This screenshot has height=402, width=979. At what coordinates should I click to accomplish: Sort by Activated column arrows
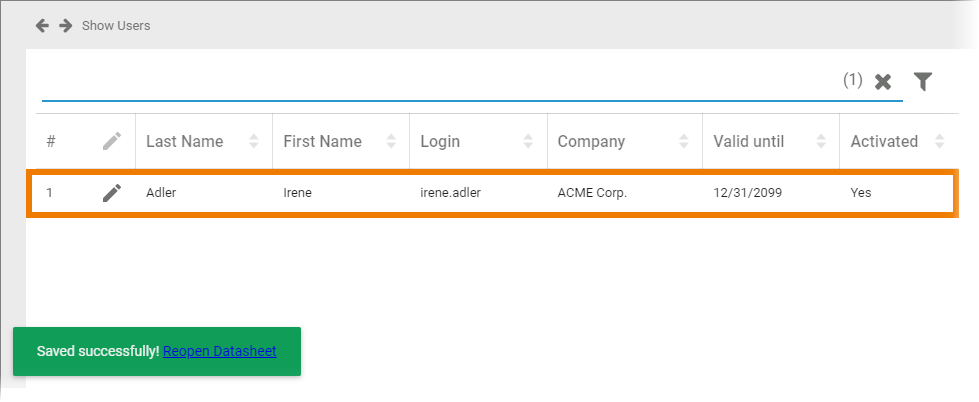pos(939,142)
